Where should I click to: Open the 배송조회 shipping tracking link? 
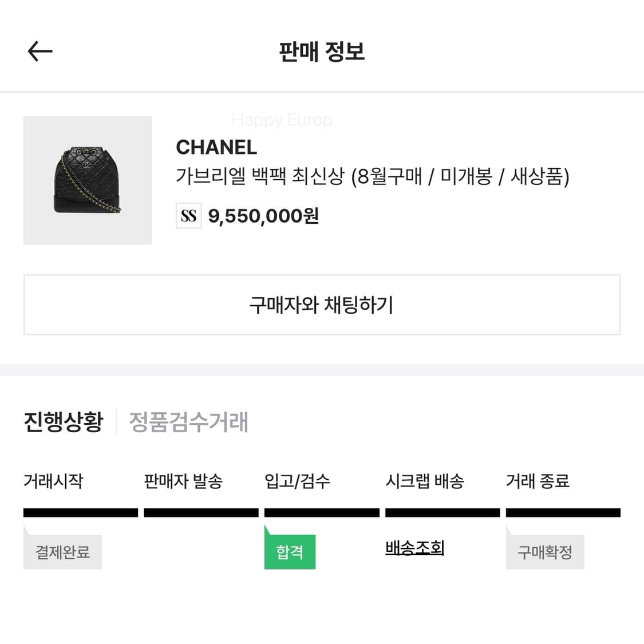pos(414,548)
